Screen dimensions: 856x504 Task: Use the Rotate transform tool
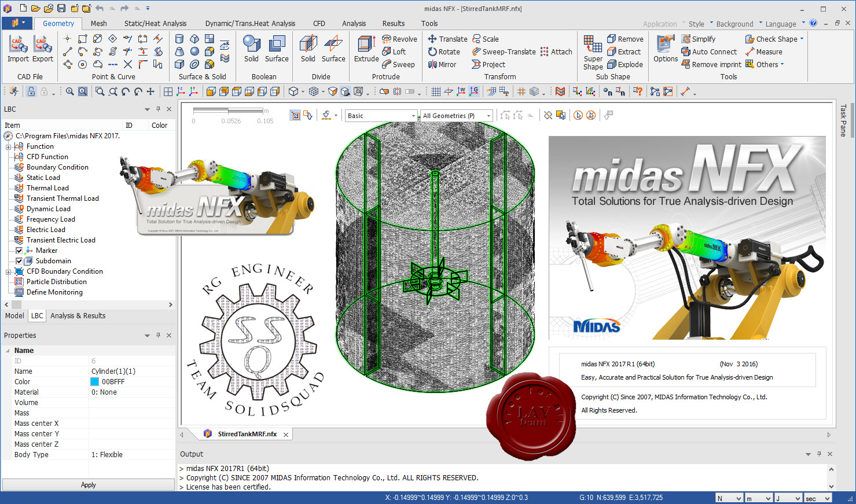[444, 51]
